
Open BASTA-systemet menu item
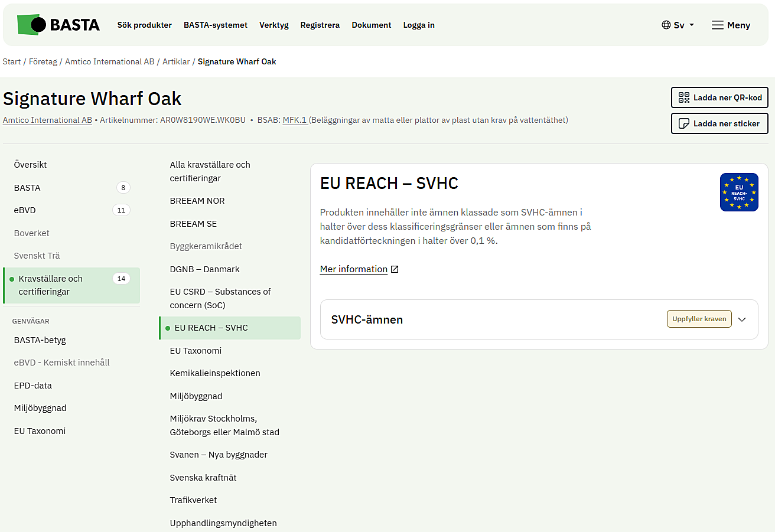(216, 25)
